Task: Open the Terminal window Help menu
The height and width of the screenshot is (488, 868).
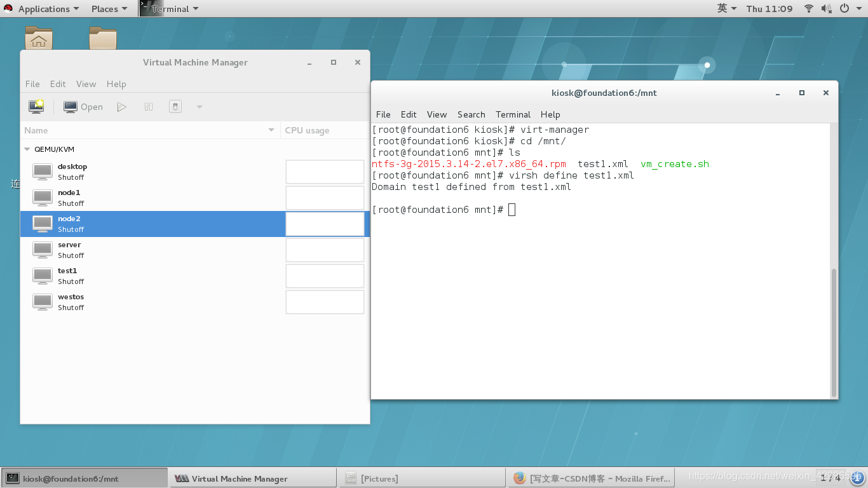Action: tap(550, 114)
